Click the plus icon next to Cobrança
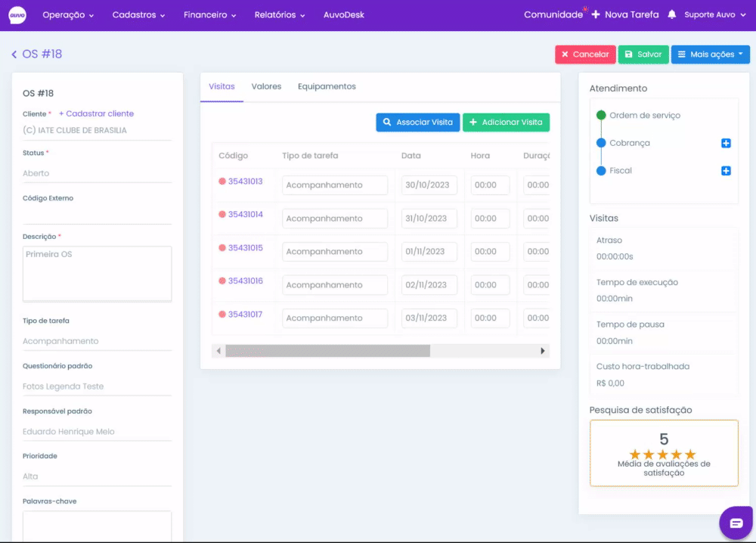Screen dimensions: 756x543 [x=726, y=143]
